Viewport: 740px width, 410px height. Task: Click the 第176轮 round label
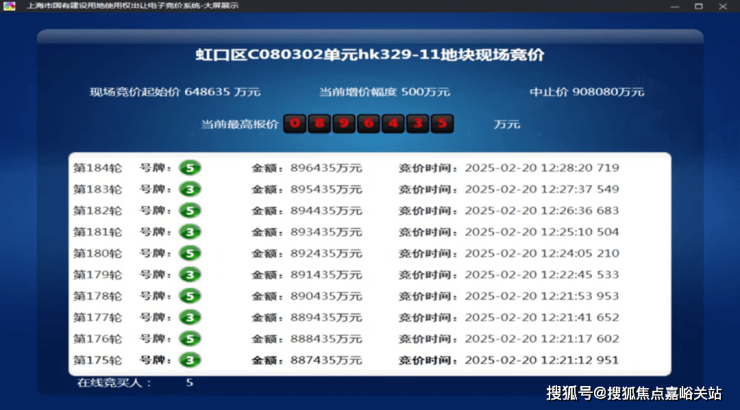coord(97,339)
